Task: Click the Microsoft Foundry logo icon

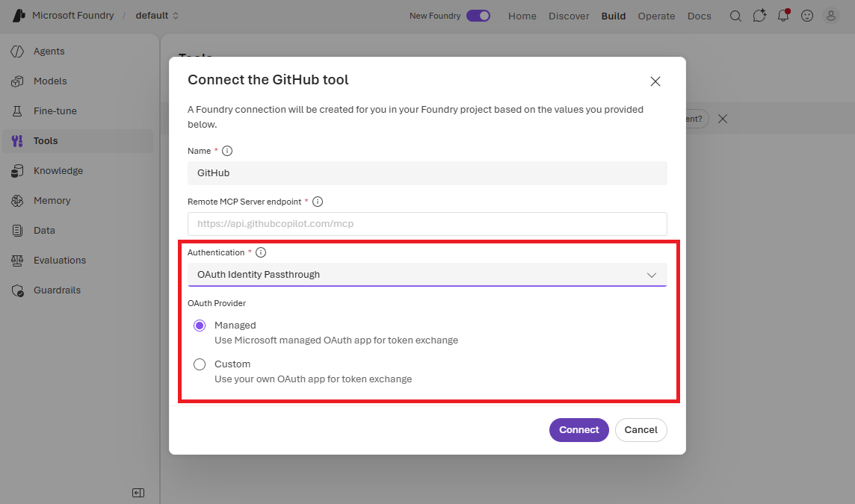Action: coord(19,16)
